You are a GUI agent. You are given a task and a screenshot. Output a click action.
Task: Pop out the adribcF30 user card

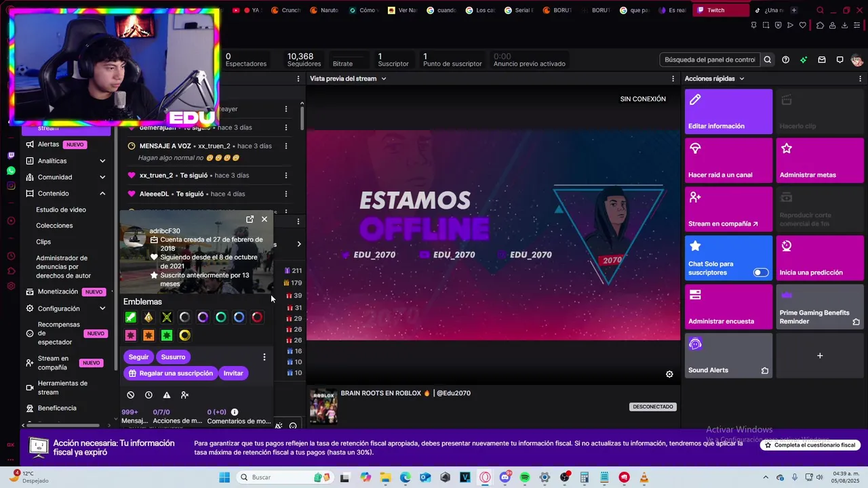250,219
